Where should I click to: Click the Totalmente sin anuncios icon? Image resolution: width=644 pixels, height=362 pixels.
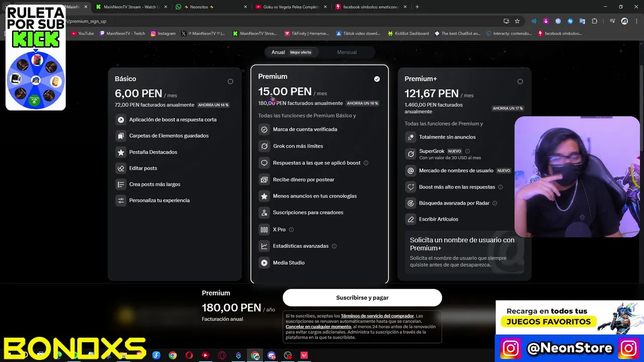411,137
